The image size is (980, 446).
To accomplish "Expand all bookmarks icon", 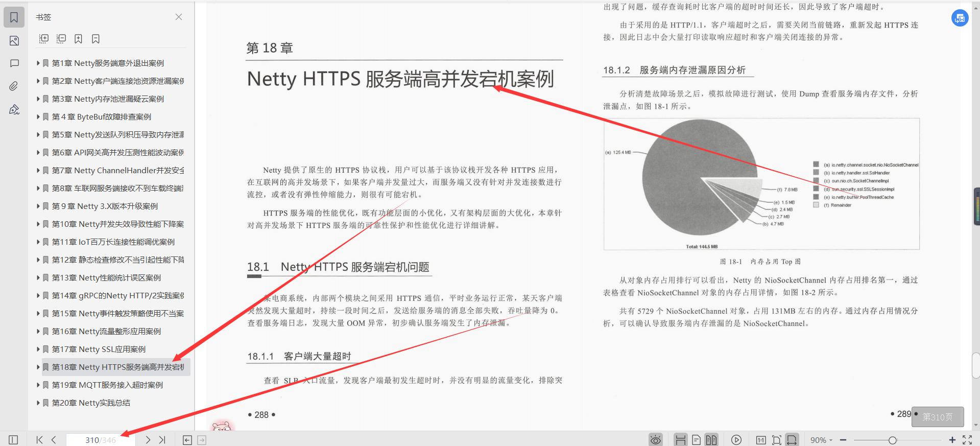I will point(44,39).
